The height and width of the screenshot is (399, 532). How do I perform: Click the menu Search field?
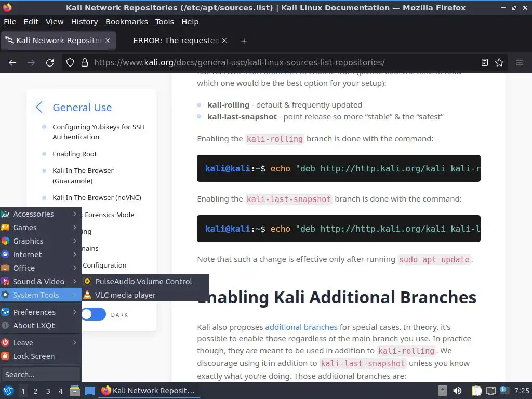point(41,375)
